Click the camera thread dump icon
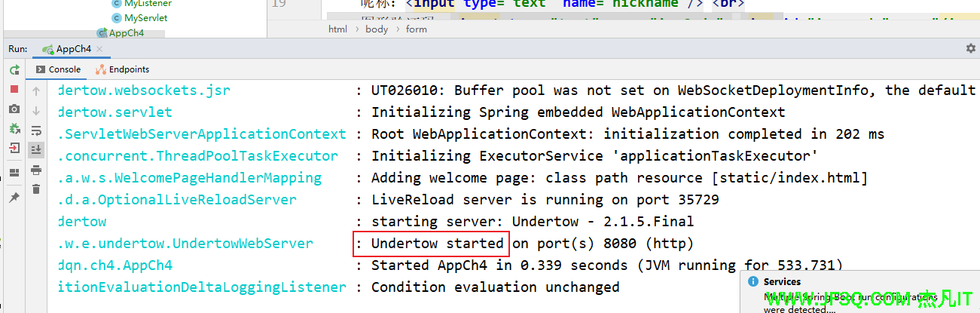Viewport: 980px width, 313px height. 14,109
